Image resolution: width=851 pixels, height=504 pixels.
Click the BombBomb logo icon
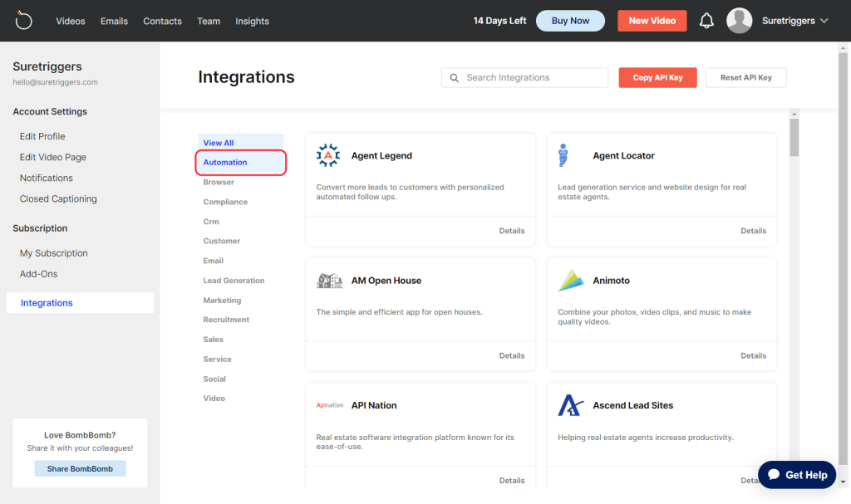[23, 21]
